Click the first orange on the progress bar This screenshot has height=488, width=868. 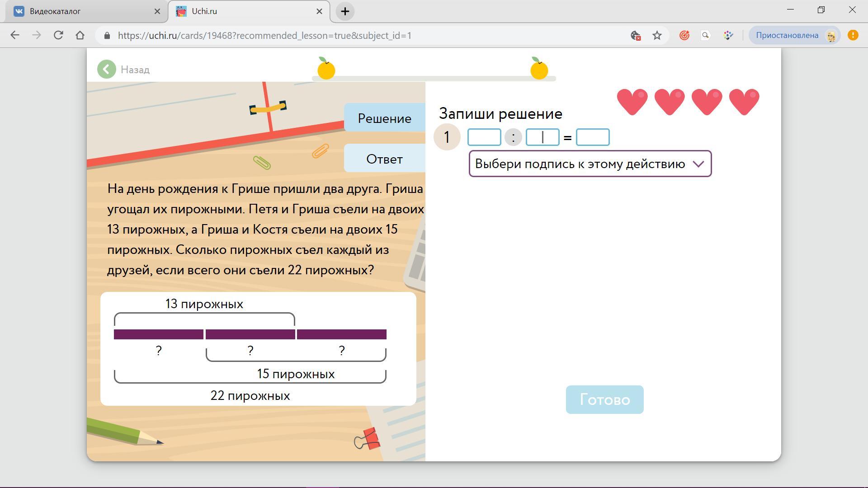(x=326, y=69)
